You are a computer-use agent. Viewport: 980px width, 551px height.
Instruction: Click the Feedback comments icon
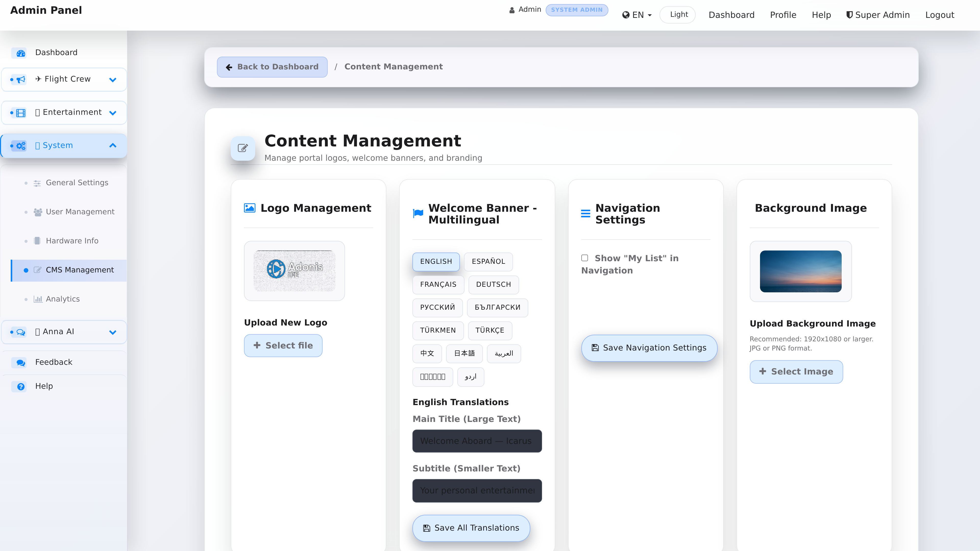(21, 363)
